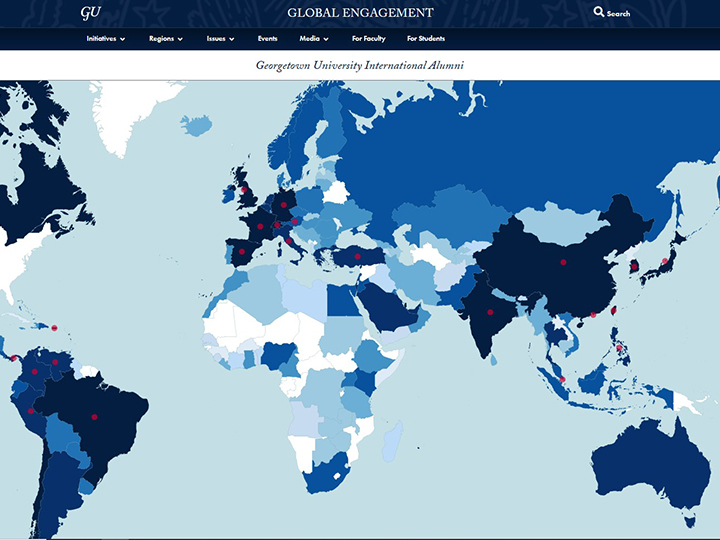Viewport: 720px width, 540px height.
Task: Select the red marker on Puerto Rico
Action: 54,328
